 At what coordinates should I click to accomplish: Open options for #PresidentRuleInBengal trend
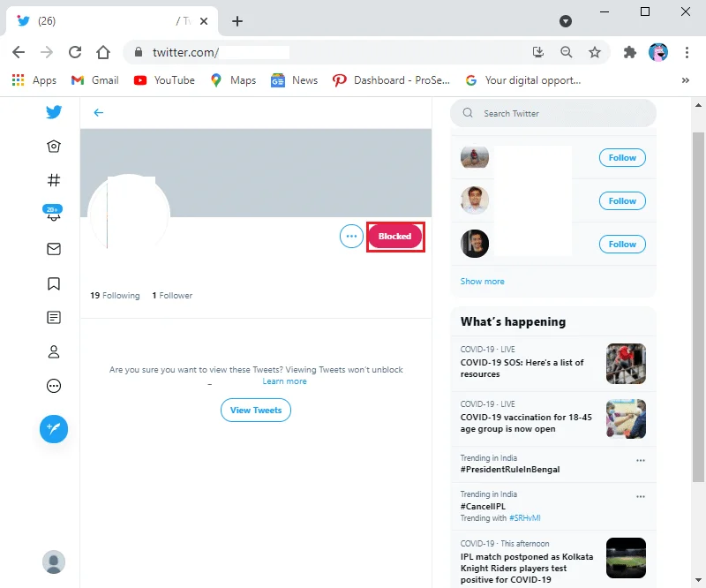[x=641, y=461]
